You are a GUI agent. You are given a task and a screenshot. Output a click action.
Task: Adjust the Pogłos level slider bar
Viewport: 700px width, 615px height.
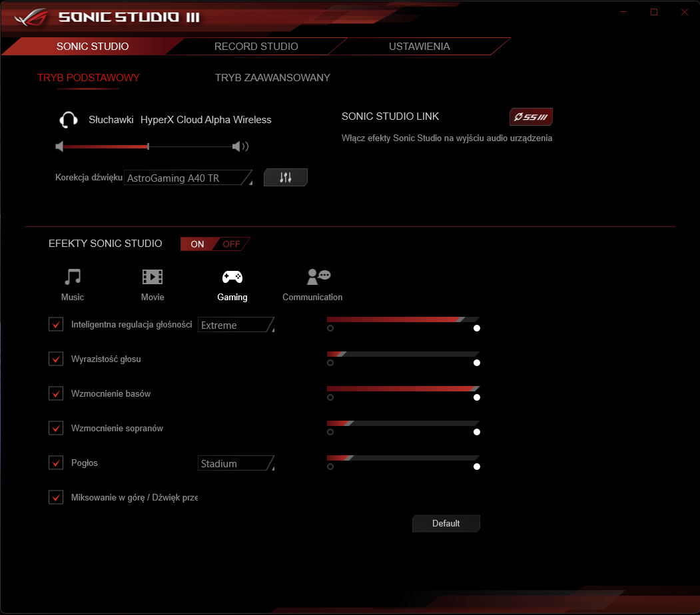point(403,458)
